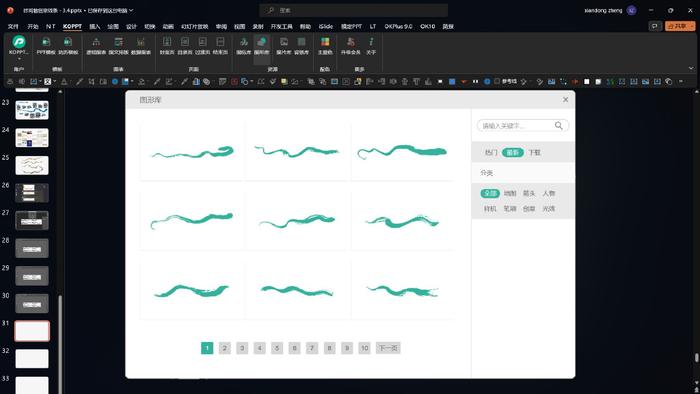Viewport: 700px width, 394px height.
Task: Click the keyword input field in the shape library
Action: tap(516, 125)
